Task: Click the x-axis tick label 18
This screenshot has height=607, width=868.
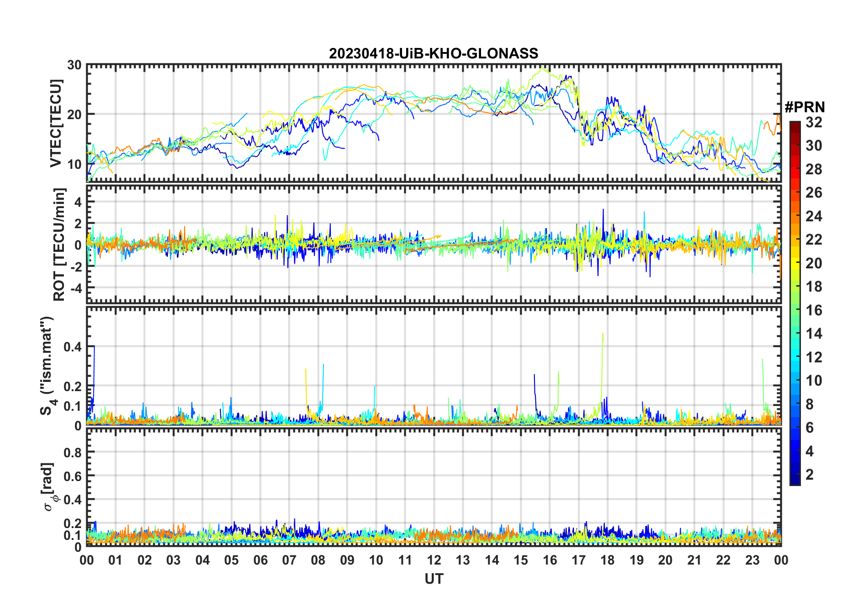Action: pyautogui.click(x=607, y=560)
